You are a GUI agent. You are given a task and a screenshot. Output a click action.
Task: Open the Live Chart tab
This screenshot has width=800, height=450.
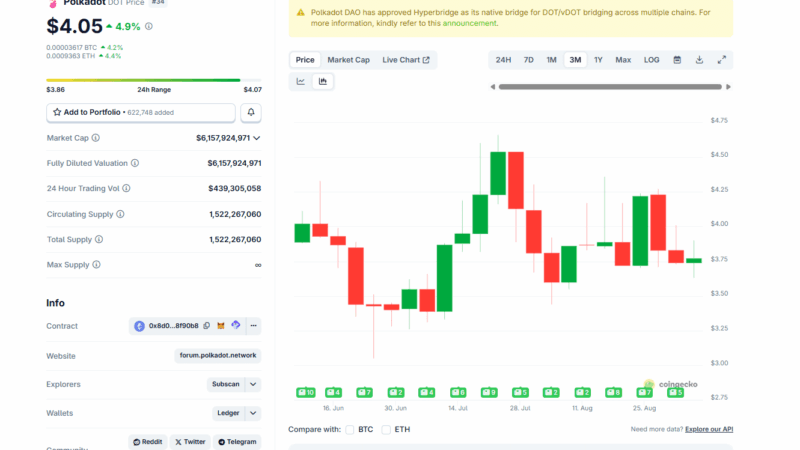tap(406, 60)
